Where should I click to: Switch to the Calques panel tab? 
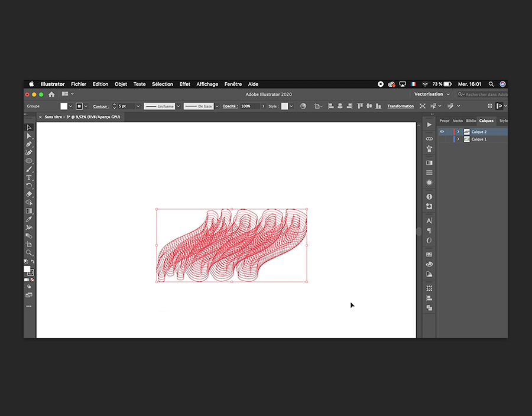486,121
